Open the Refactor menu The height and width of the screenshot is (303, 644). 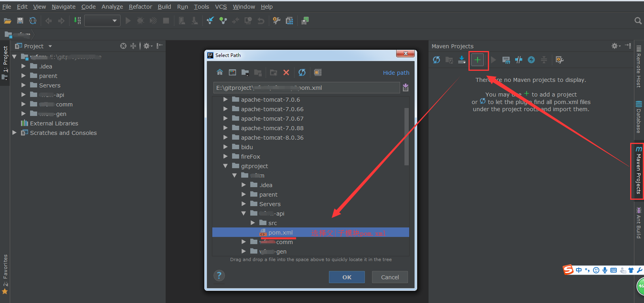pos(140,7)
